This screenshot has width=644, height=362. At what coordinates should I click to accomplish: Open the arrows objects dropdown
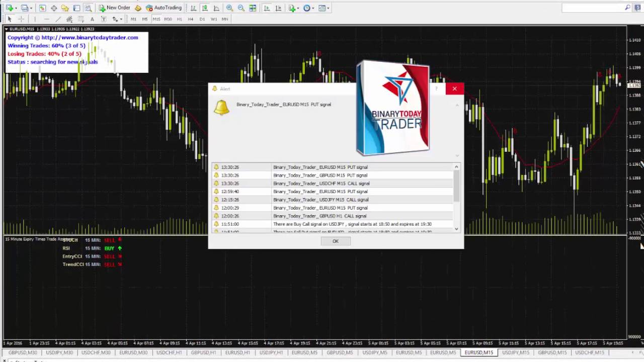(117, 19)
